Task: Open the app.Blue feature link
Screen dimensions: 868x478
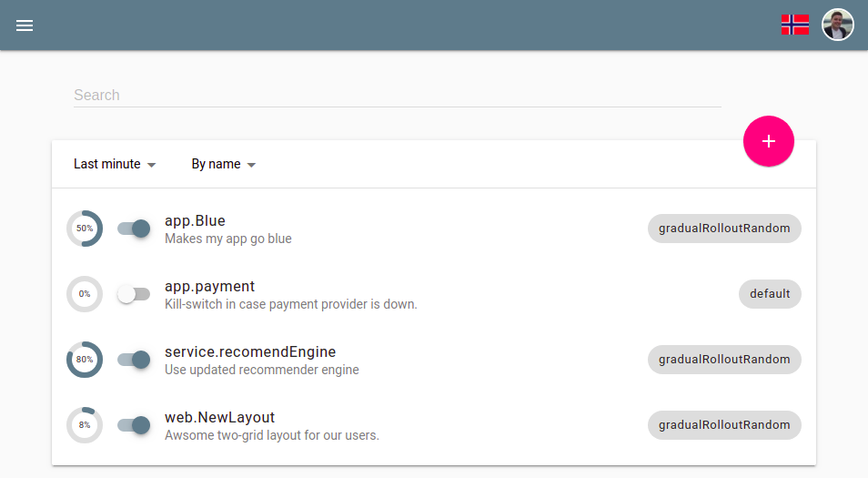Action: [195, 220]
